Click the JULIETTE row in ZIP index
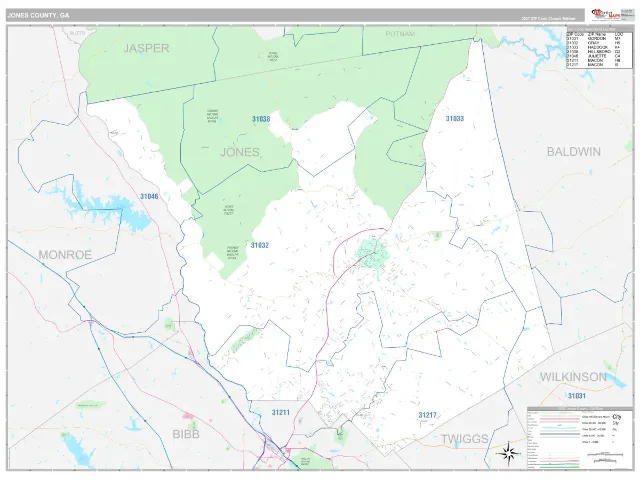This screenshot has width=640, height=480. point(595,56)
